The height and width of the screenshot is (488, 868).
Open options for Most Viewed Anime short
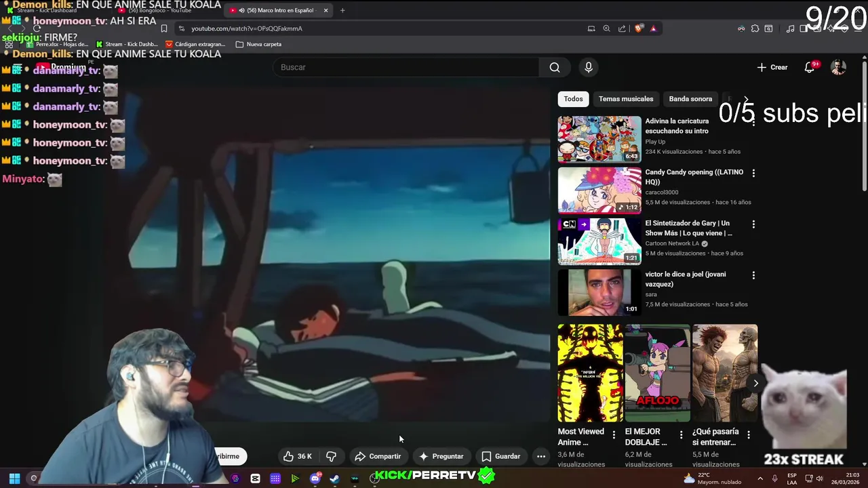614,434
